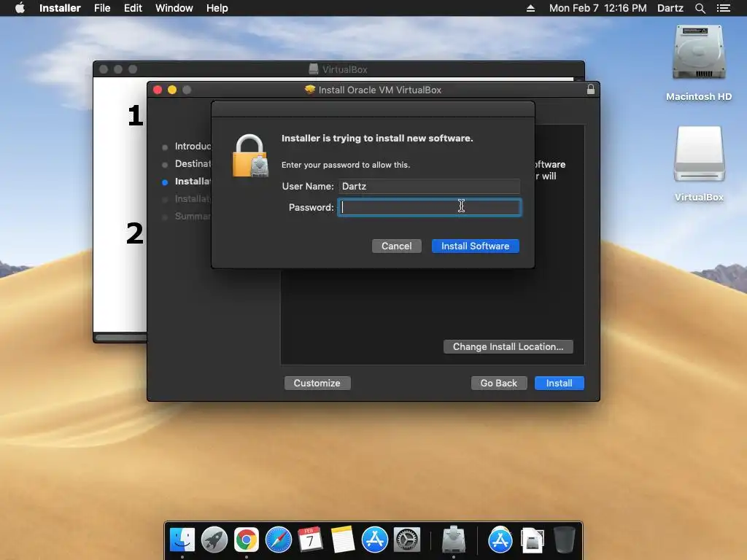
Task: Open Notes from the Dock
Action: click(343, 540)
